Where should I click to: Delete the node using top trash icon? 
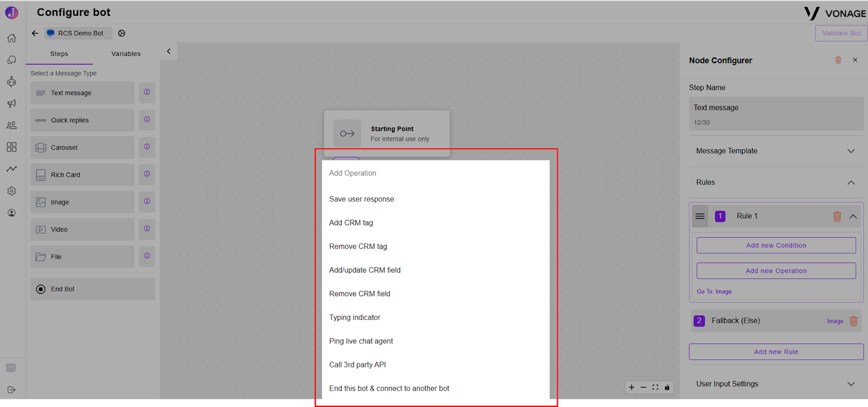838,60
